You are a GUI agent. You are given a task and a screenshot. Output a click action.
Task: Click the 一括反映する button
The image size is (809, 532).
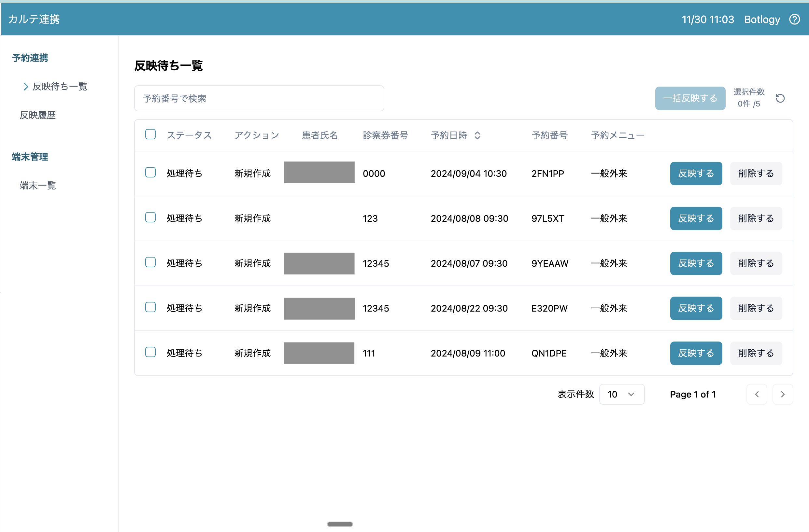(690, 99)
